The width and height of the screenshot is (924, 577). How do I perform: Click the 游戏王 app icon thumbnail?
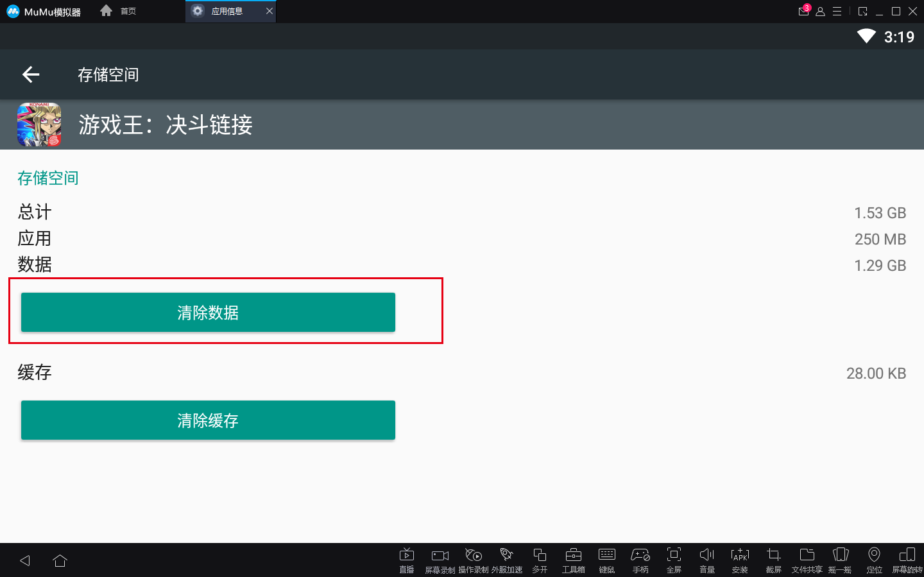[39, 125]
